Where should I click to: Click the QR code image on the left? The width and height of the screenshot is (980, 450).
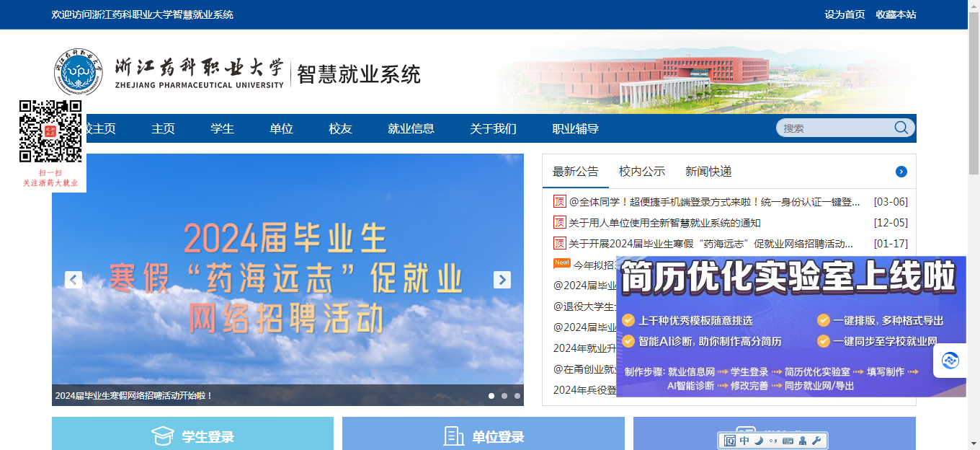tap(50, 131)
